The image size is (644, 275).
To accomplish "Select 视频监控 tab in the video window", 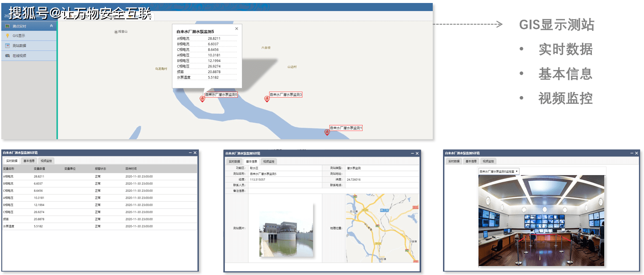I will point(488,161).
